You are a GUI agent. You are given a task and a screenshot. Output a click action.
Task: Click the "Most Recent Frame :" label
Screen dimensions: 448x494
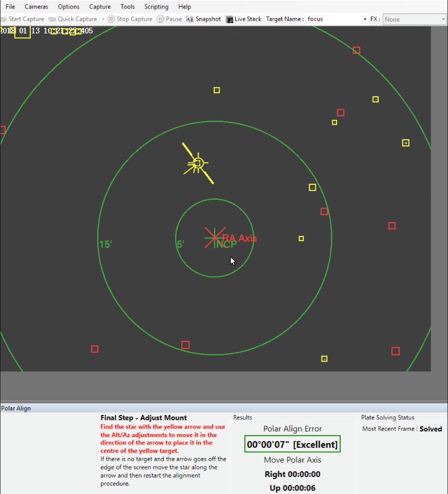pos(389,429)
